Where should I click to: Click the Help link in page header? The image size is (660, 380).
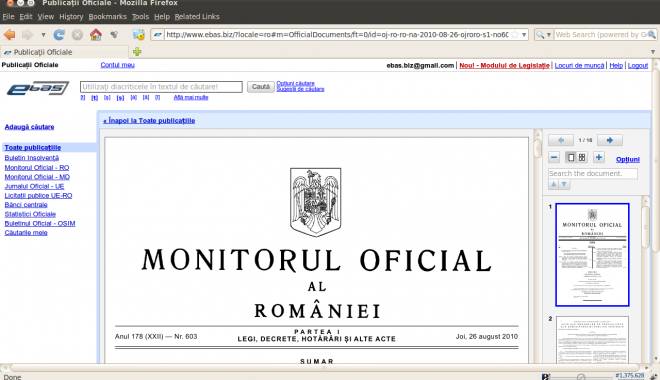(x=616, y=66)
